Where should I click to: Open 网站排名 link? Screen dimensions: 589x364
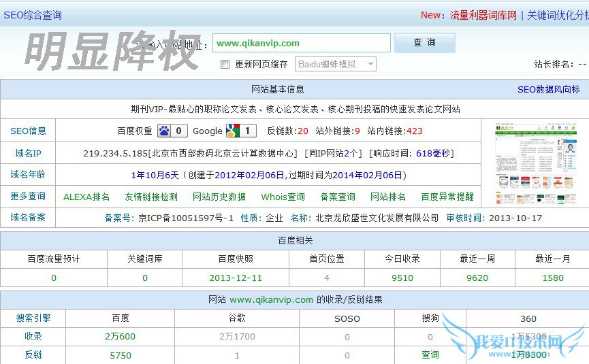coord(388,197)
